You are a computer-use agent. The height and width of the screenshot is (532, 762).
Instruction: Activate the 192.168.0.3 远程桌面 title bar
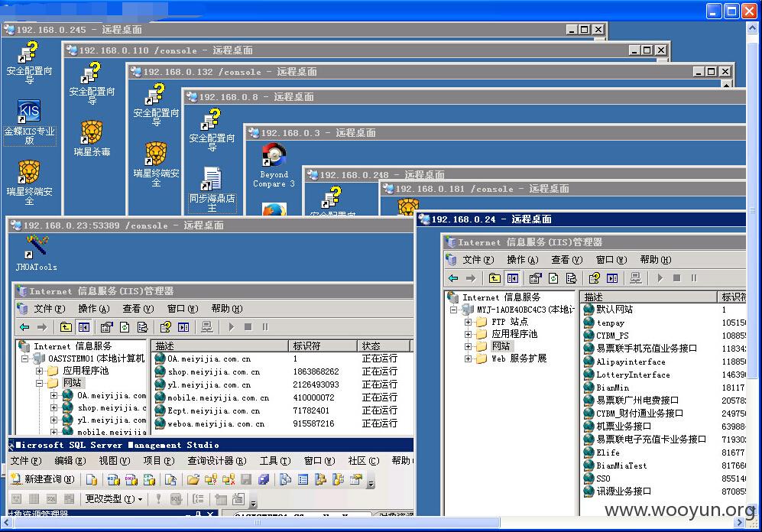(496, 133)
